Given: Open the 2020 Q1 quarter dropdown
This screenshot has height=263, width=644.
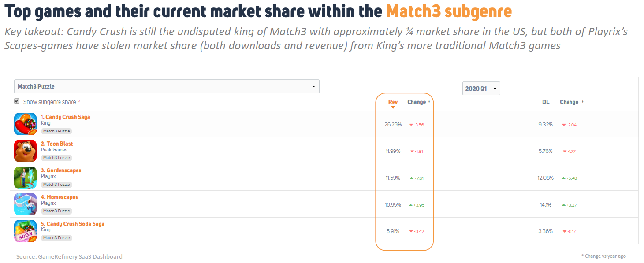Looking at the screenshot, I should (x=481, y=89).
